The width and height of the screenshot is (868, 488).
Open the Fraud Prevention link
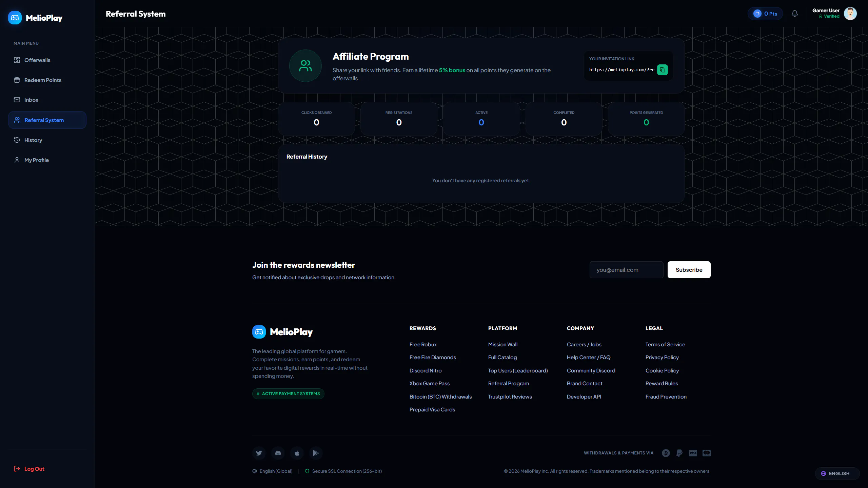coord(666,397)
